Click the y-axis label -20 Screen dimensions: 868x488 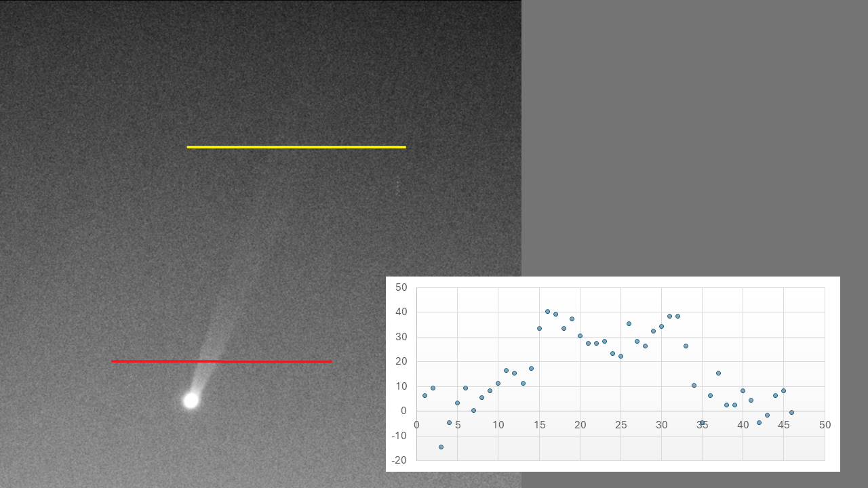[400, 460]
